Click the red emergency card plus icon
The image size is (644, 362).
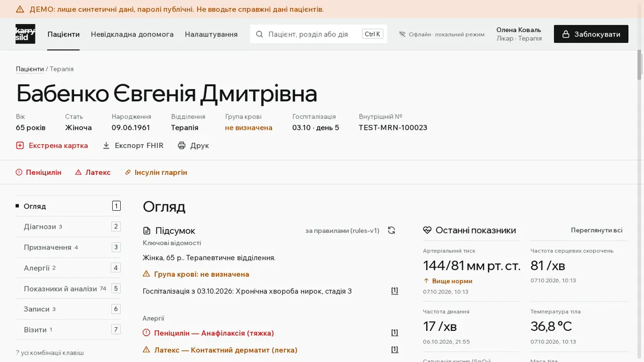[20, 145]
